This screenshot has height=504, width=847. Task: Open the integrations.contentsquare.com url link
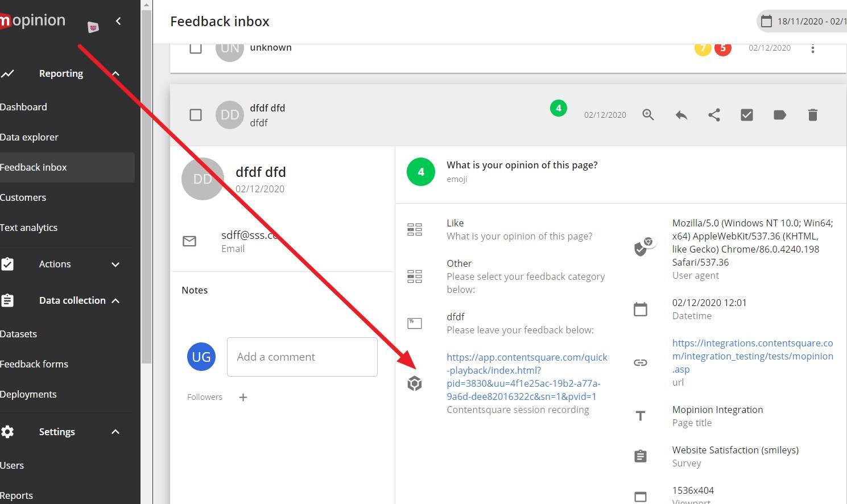pos(752,356)
